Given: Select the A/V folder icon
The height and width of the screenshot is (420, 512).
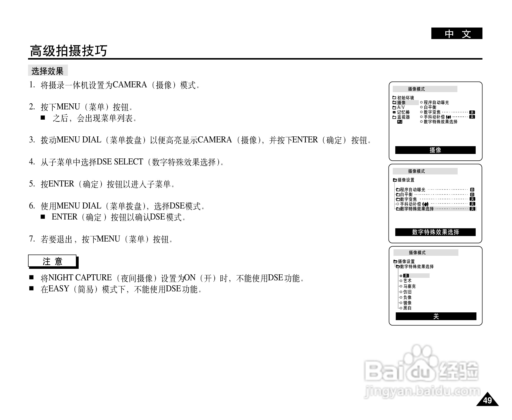Looking at the screenshot, I should (394, 107).
